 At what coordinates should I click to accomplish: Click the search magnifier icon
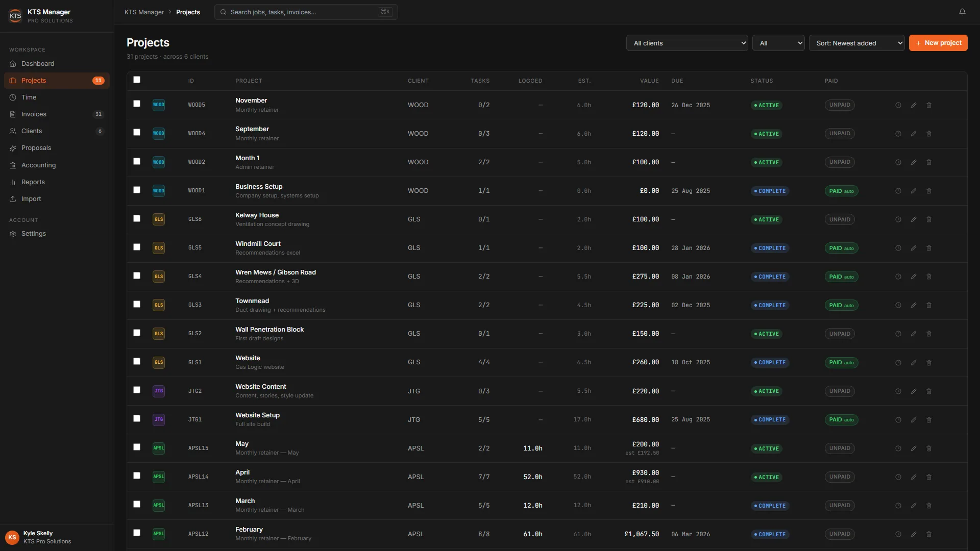click(x=223, y=12)
